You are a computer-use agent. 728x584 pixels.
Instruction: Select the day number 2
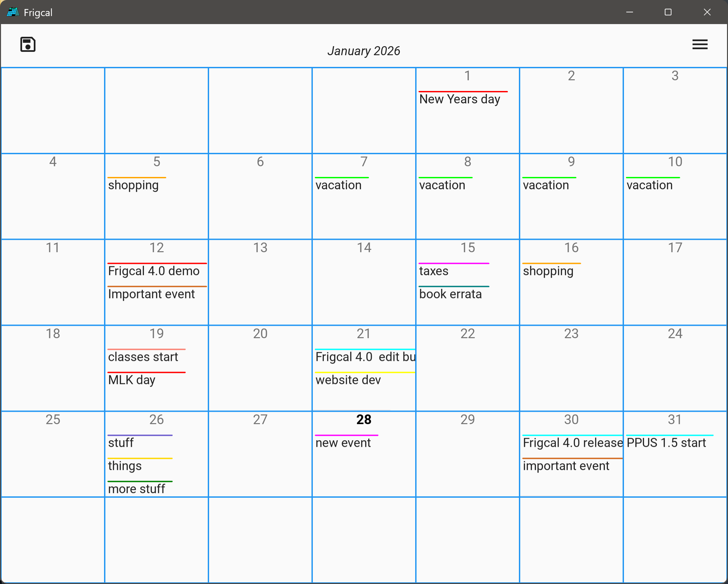[x=571, y=76]
